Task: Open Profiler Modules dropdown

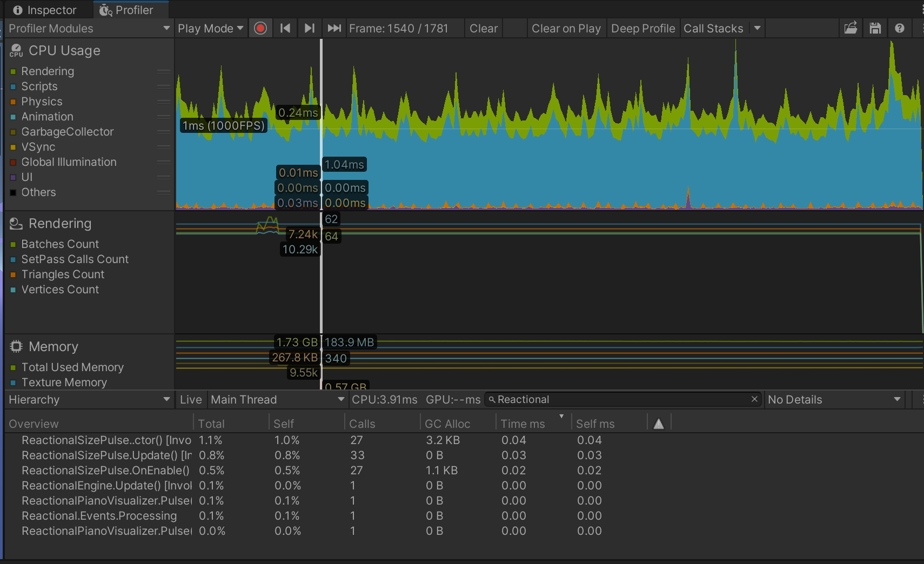Action: (x=89, y=28)
